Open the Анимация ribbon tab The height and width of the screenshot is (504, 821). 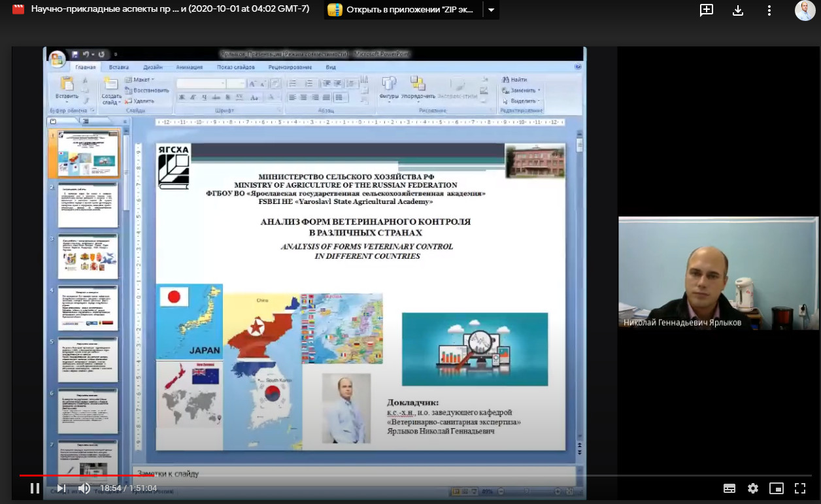[190, 67]
